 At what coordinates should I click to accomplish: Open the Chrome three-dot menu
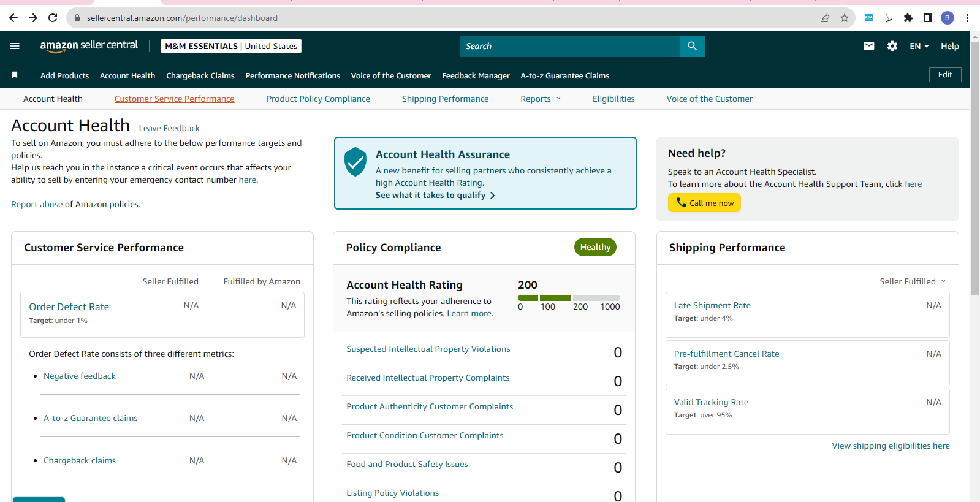click(967, 18)
